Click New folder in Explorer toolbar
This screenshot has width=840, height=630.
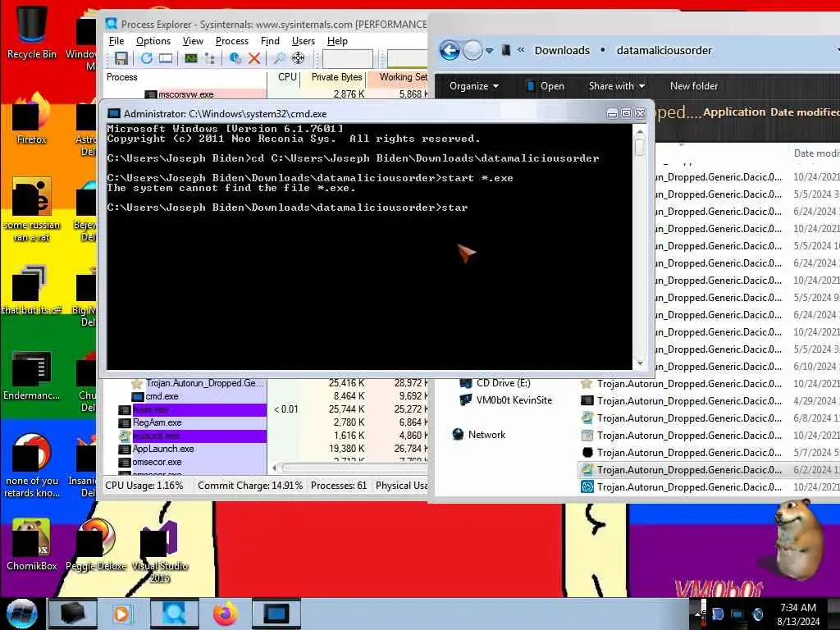694,86
